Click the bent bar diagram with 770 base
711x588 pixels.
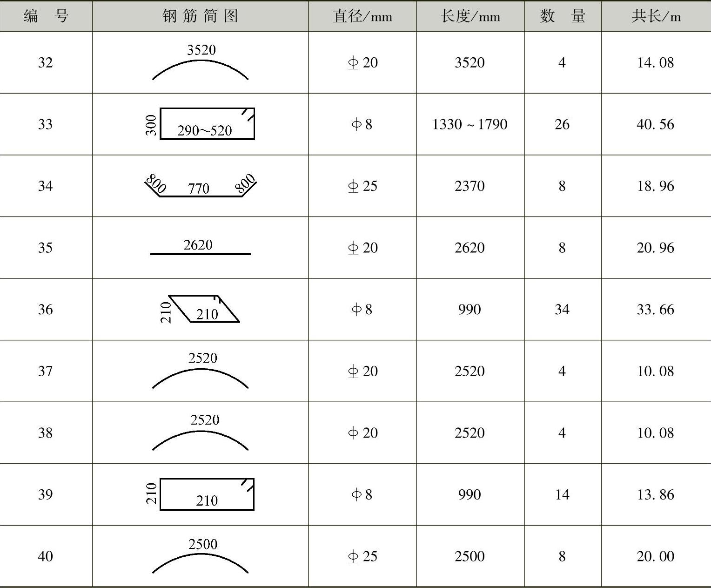[x=201, y=185]
